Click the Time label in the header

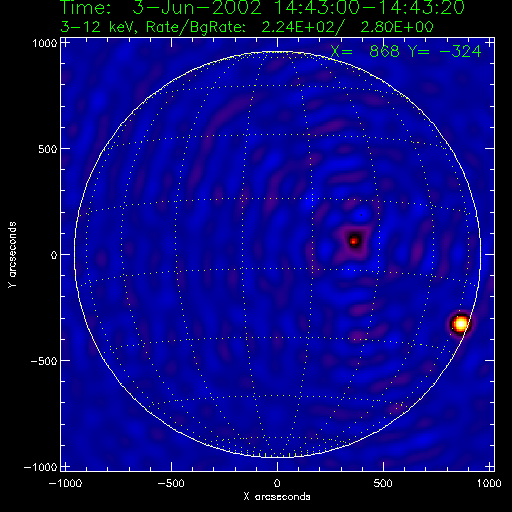click(x=86, y=7)
